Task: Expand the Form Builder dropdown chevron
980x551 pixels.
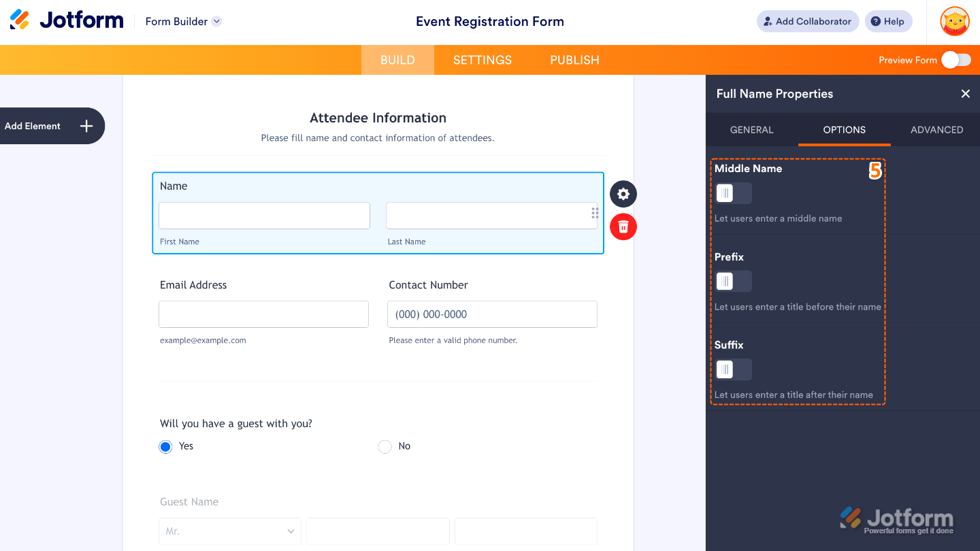Action: click(216, 21)
